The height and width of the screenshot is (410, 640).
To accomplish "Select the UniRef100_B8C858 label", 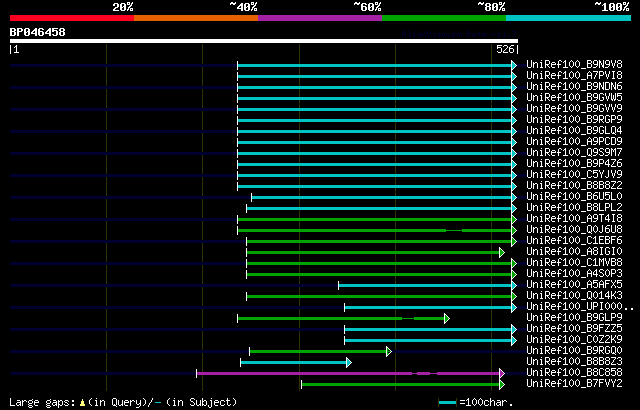I will (574, 373).
